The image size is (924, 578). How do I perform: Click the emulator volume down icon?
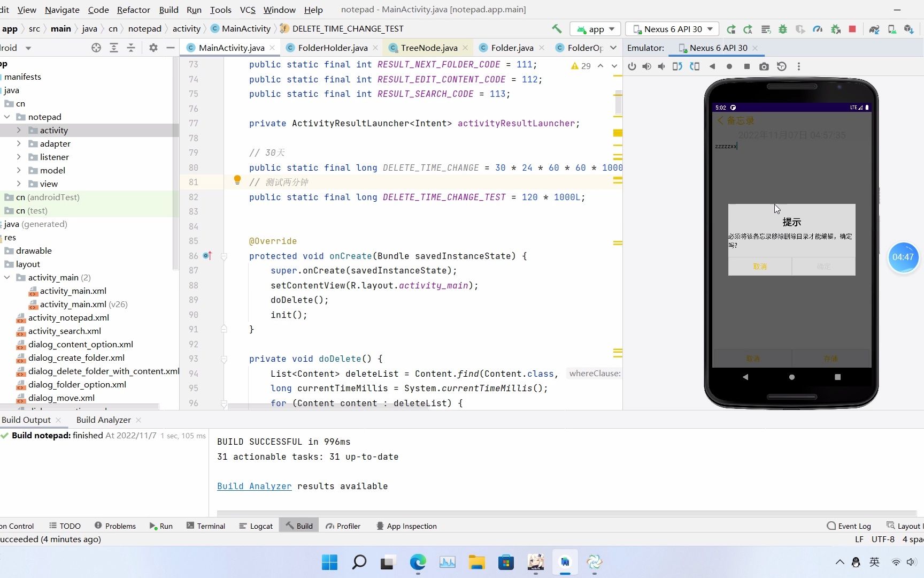[661, 66]
